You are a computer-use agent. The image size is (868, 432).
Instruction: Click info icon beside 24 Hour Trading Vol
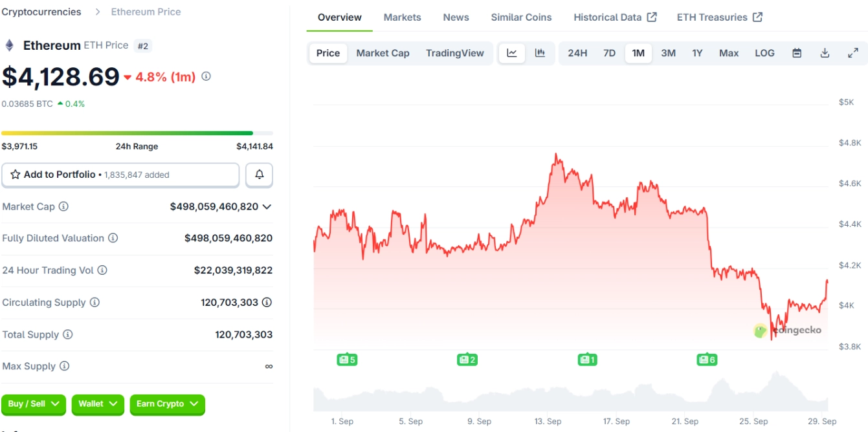[102, 270]
